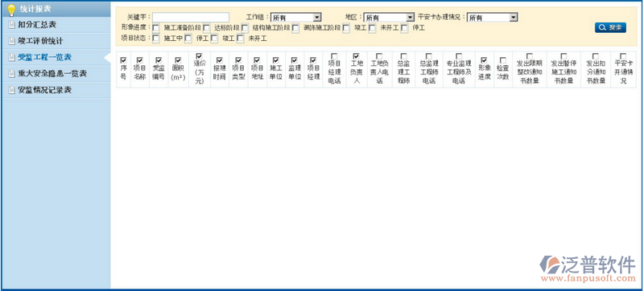
Task: Enable the 项目经理电话 column checkbox
Action: pyautogui.click(x=334, y=55)
